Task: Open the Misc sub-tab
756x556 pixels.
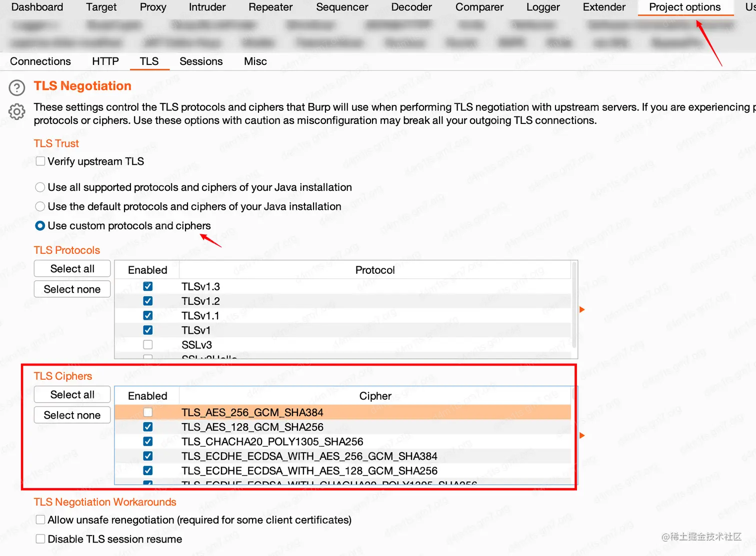Action: click(255, 61)
